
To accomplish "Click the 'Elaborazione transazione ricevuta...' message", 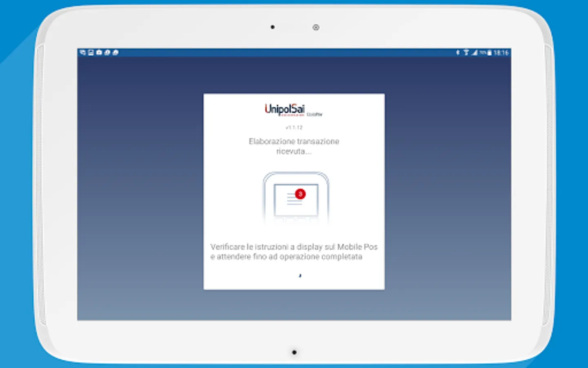I will (x=294, y=146).
